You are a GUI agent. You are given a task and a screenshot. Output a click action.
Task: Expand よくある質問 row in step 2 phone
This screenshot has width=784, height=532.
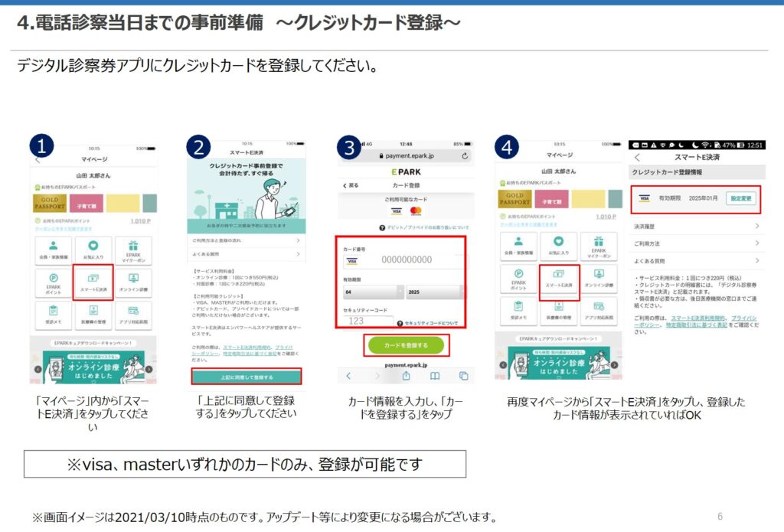coord(246,254)
